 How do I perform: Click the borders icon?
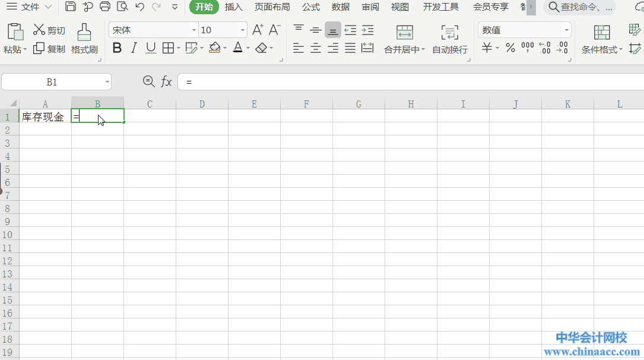(x=168, y=48)
